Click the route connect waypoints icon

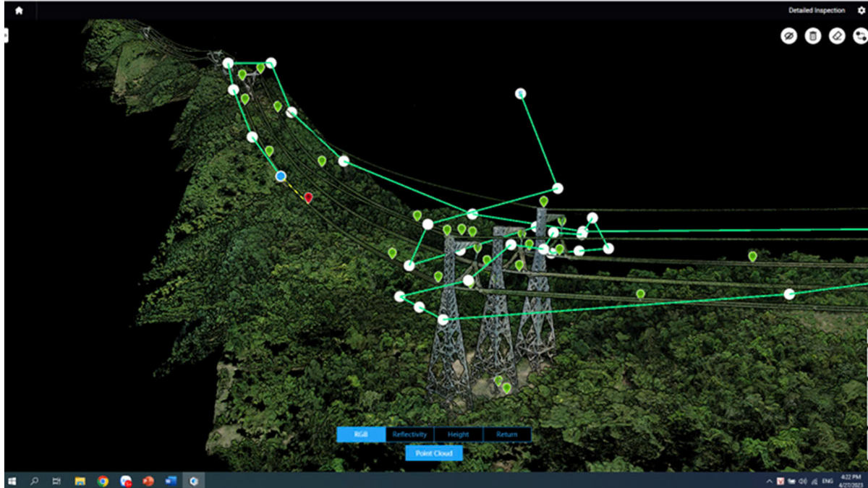[860, 36]
